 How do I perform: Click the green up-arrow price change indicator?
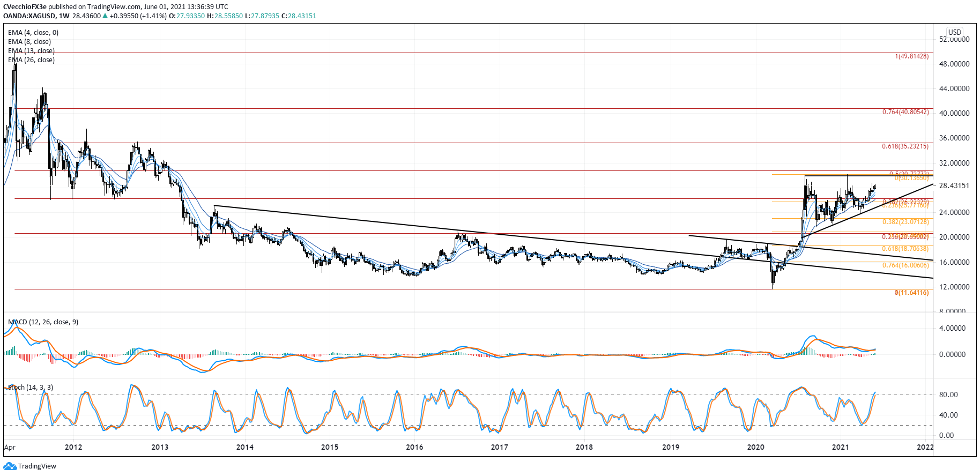[x=106, y=16]
